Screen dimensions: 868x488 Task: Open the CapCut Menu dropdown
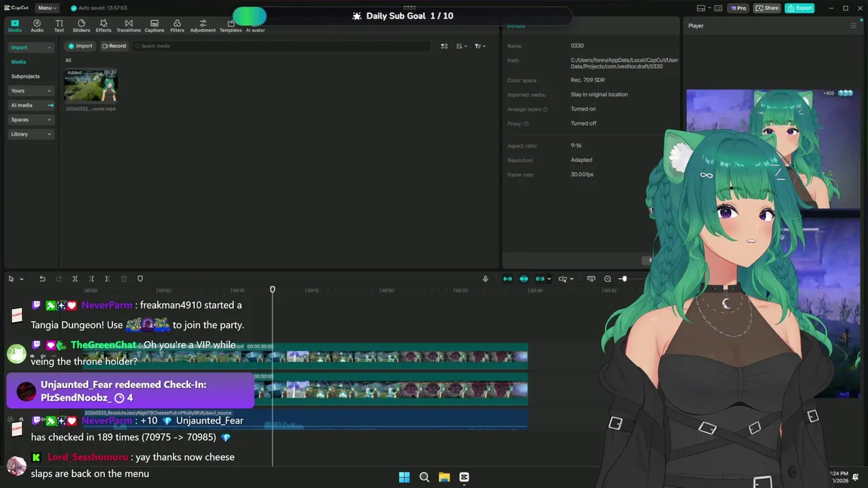pyautogui.click(x=47, y=8)
